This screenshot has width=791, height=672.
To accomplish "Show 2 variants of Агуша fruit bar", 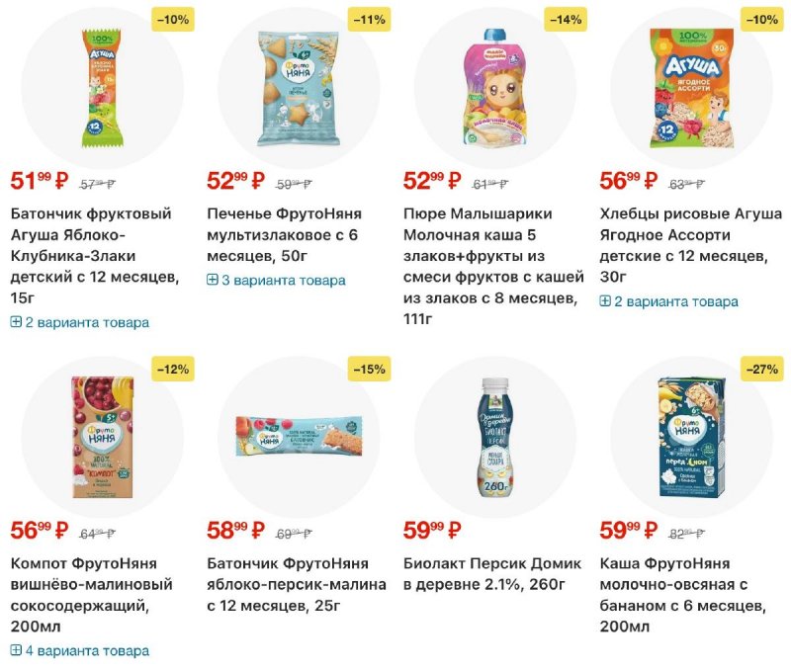I will pos(87,322).
